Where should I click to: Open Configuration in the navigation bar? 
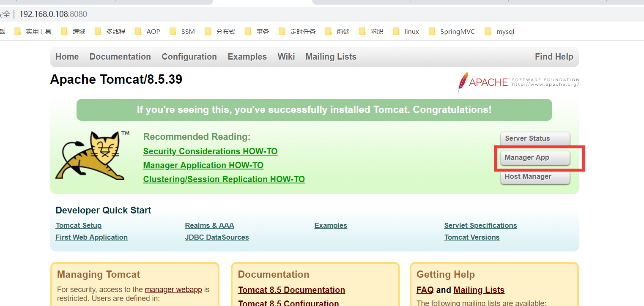[189, 57]
